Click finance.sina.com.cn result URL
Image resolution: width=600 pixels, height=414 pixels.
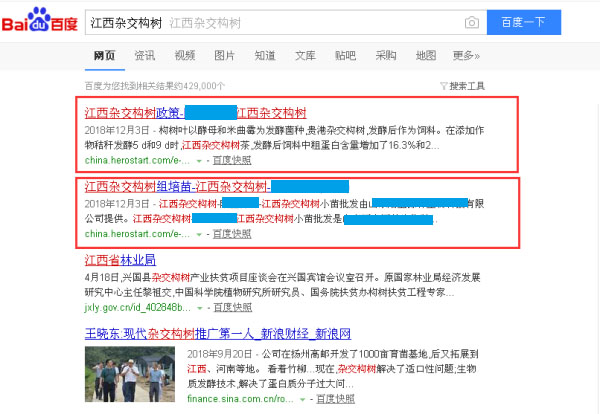click(240, 399)
